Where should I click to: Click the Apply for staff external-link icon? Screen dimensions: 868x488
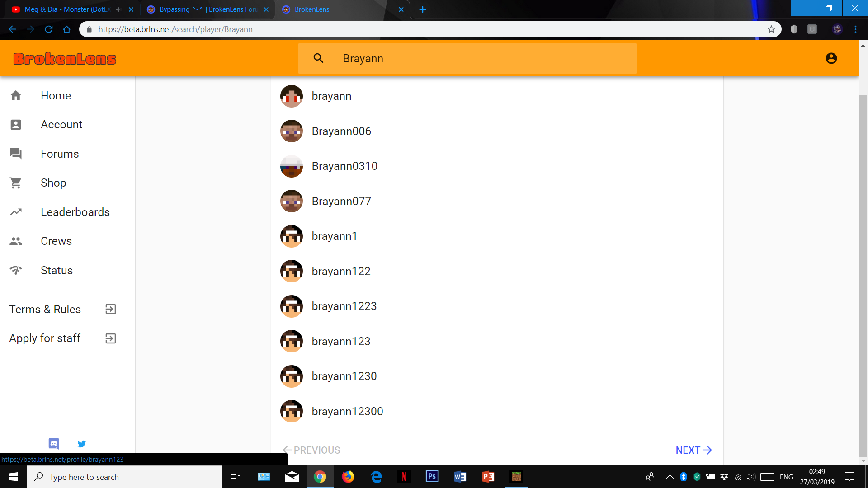(x=111, y=338)
